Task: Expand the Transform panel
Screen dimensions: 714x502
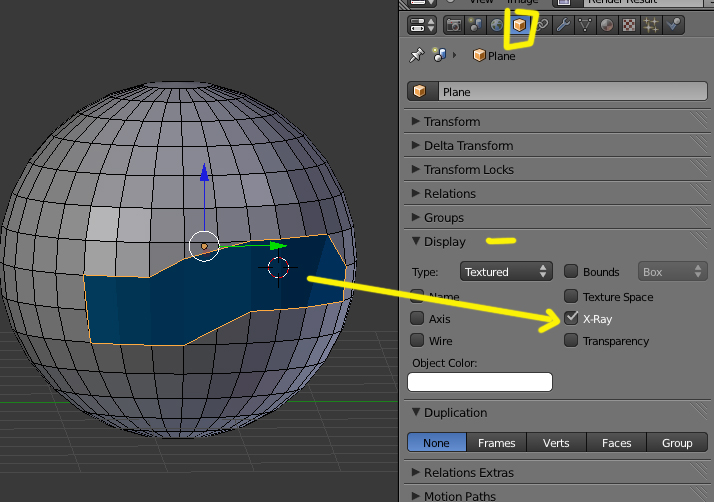Action: pyautogui.click(x=557, y=122)
